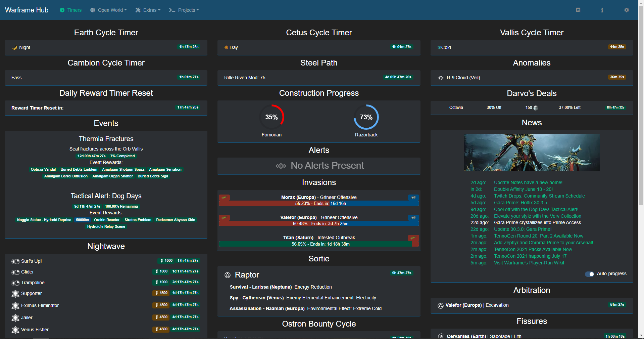Viewport: 644px width, 339px height.
Task: Click the Glider challenge icon
Action: pyautogui.click(x=15, y=272)
